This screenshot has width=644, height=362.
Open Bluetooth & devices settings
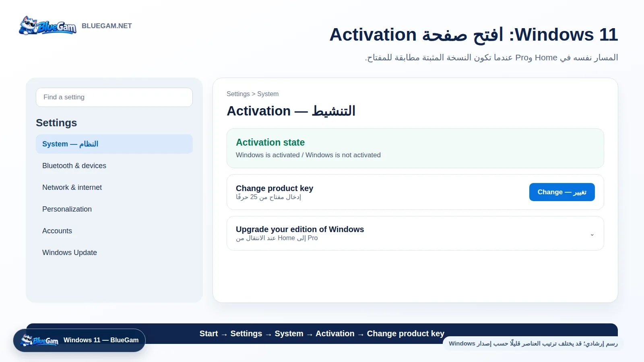(114, 166)
